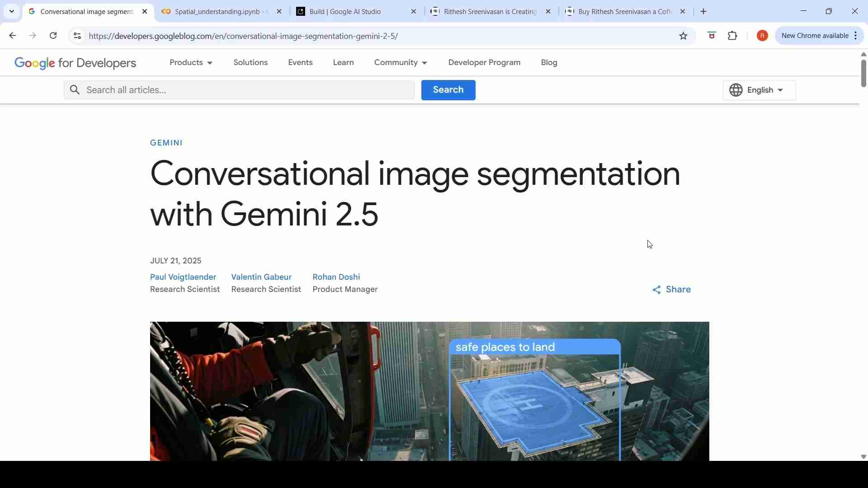Click the site information icon in address bar
Screen dimensions: 868x488
(x=77, y=36)
